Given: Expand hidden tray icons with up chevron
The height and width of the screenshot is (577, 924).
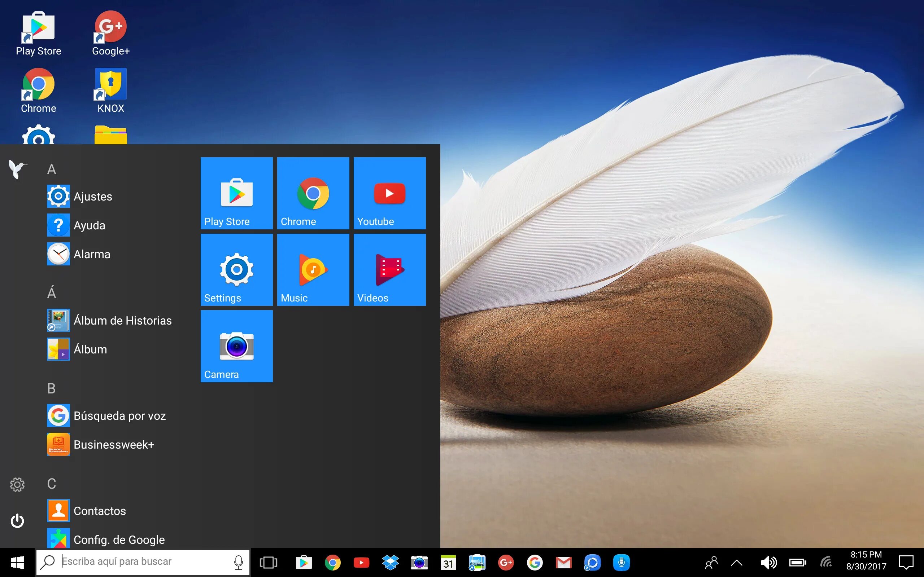Looking at the screenshot, I should 737,563.
